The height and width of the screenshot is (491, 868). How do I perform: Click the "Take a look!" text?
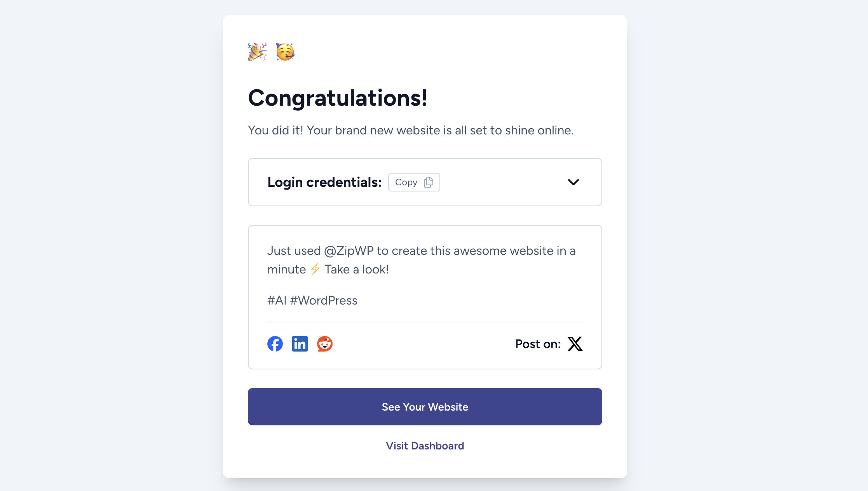pyautogui.click(x=357, y=269)
